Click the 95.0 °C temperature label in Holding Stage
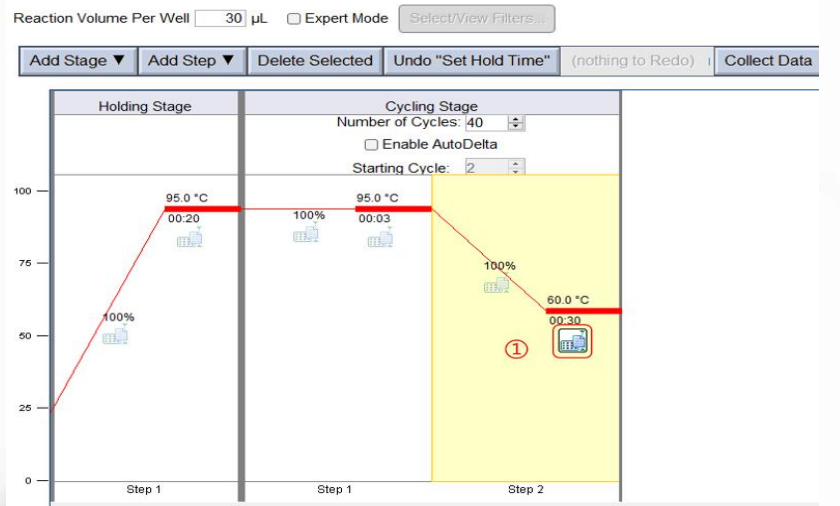The width and height of the screenshot is (840, 506). coord(187,198)
